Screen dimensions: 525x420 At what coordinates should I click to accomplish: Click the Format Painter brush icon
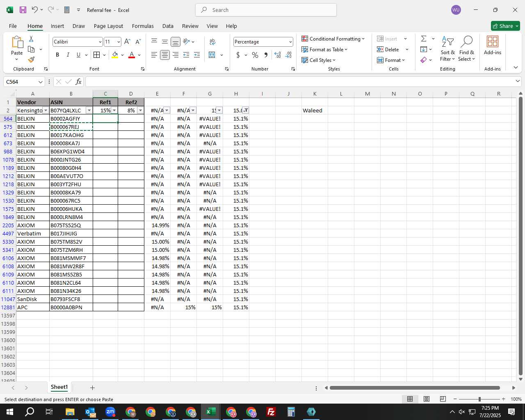31,60
